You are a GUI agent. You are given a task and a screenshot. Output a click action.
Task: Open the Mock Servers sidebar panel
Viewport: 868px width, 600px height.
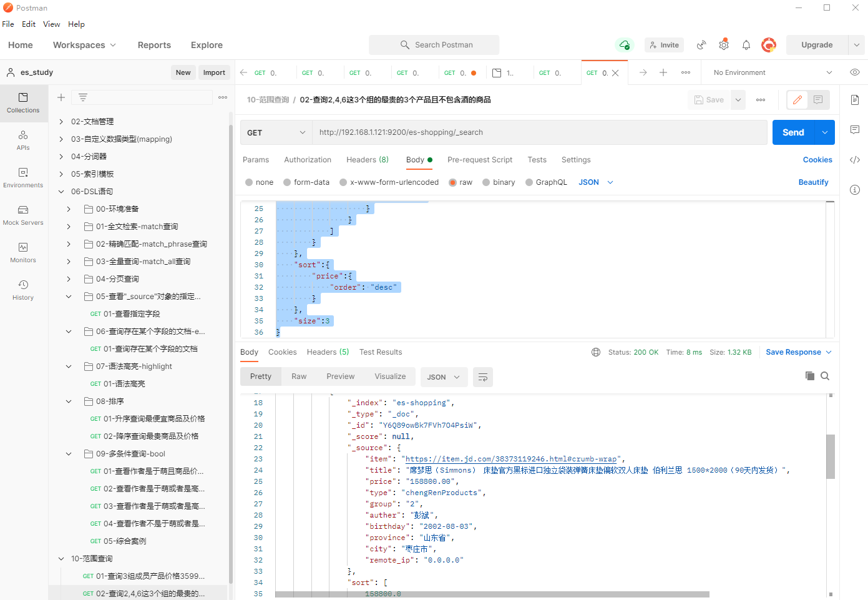[x=23, y=215]
